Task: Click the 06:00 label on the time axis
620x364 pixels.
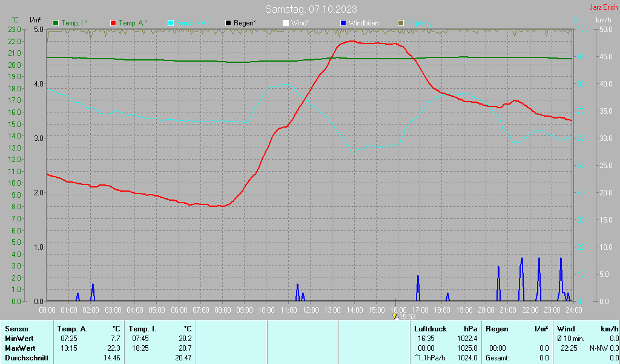Action: pos(179,310)
